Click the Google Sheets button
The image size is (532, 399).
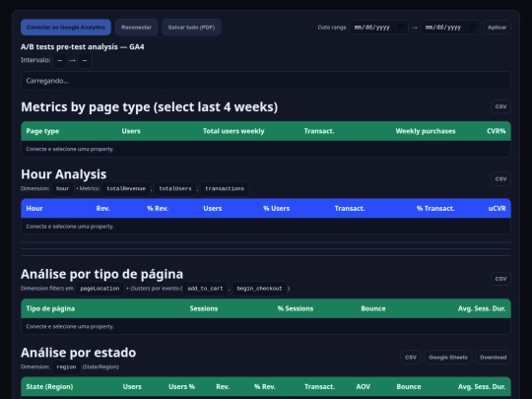click(x=448, y=358)
